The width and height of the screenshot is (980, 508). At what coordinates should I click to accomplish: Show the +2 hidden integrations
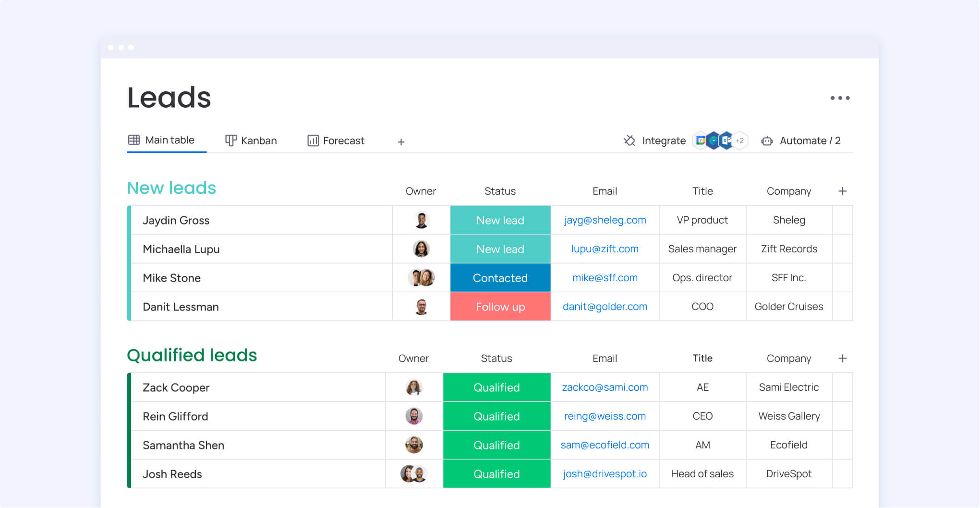pos(740,140)
